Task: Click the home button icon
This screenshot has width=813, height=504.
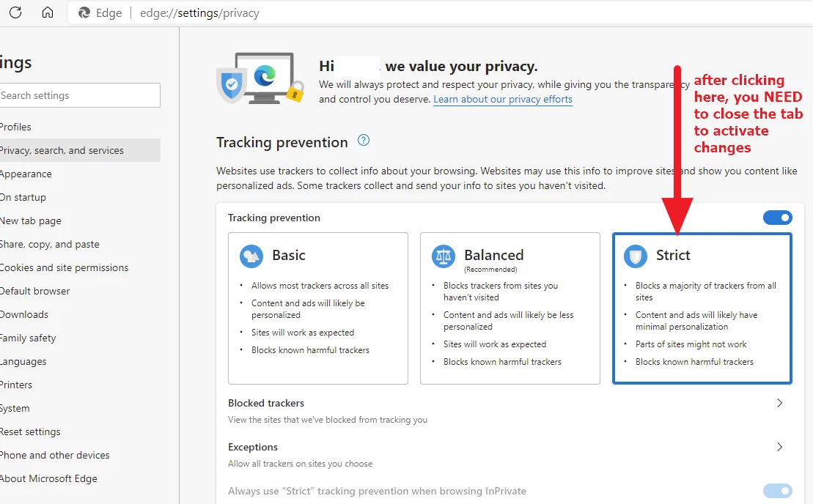Action: coord(48,12)
